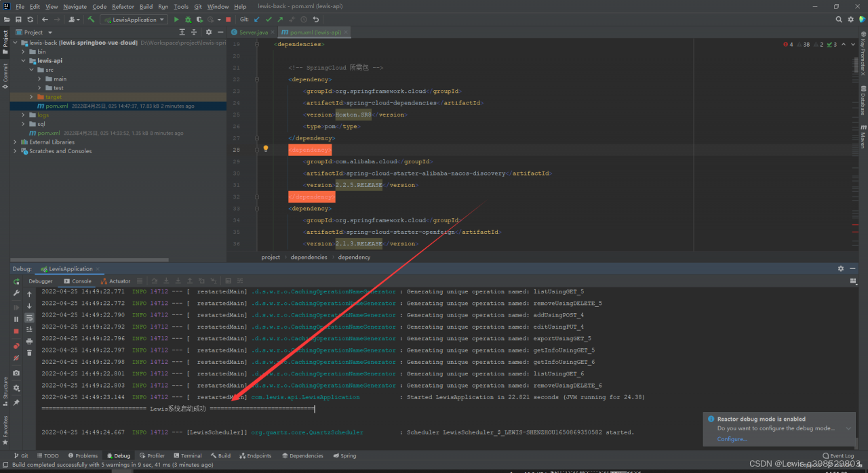Expand the Reactor debug notification
The height and width of the screenshot is (473, 868).
[x=848, y=428]
